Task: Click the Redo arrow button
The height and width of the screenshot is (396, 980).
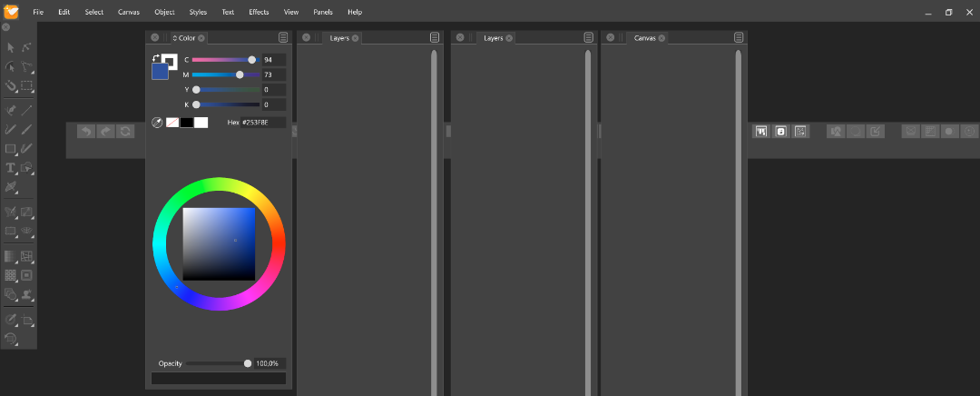Action: point(105,132)
